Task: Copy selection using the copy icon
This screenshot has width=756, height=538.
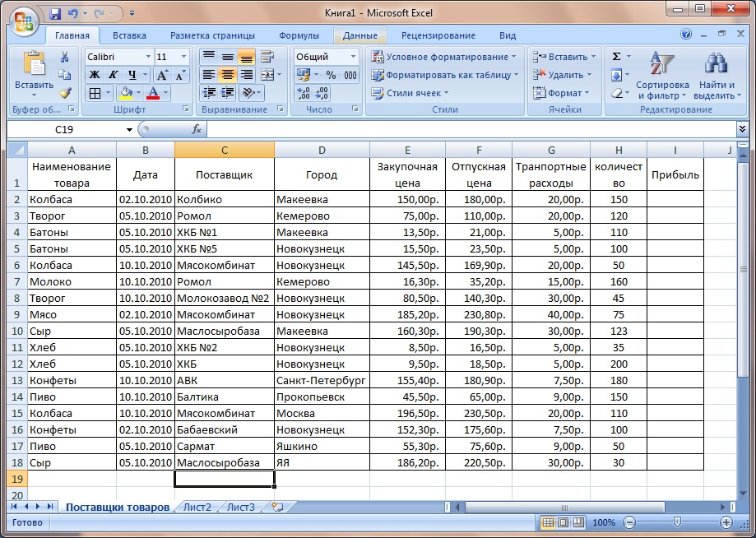Action: [65, 75]
